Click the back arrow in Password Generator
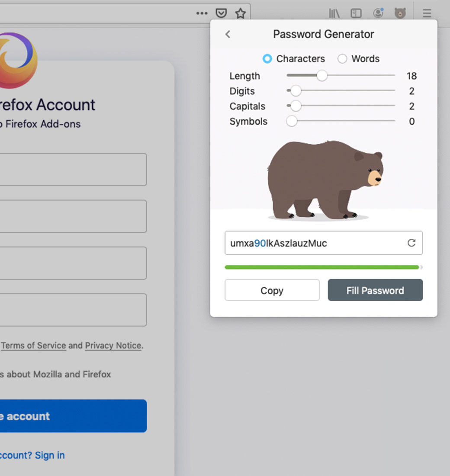 228,34
